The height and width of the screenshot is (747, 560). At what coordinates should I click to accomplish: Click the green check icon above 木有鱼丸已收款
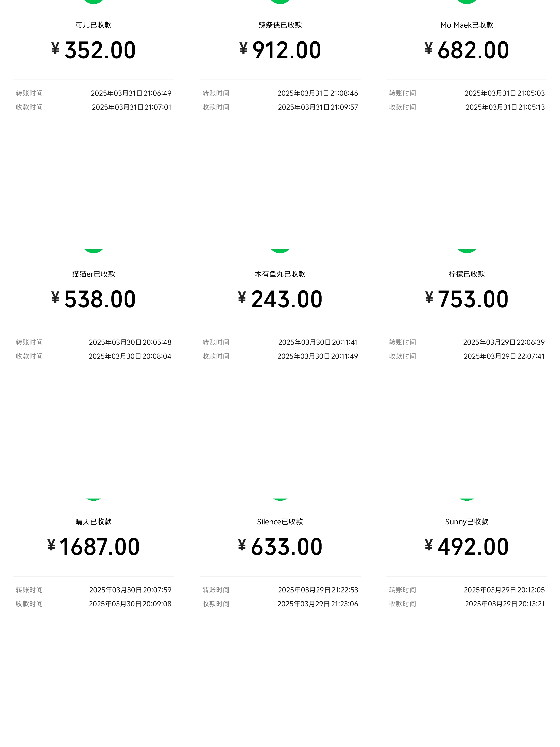click(280, 251)
